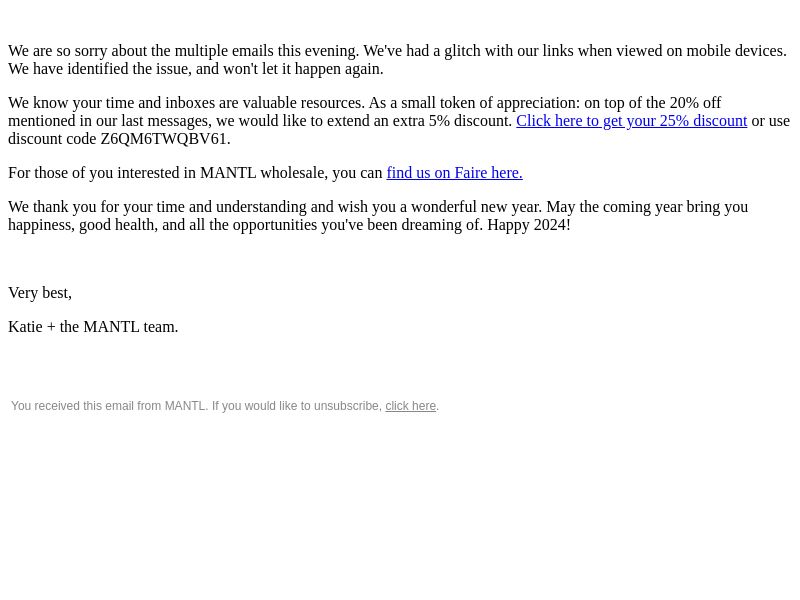
Task: Click the 'extra 5% discount' phrase
Action: coord(452,121)
